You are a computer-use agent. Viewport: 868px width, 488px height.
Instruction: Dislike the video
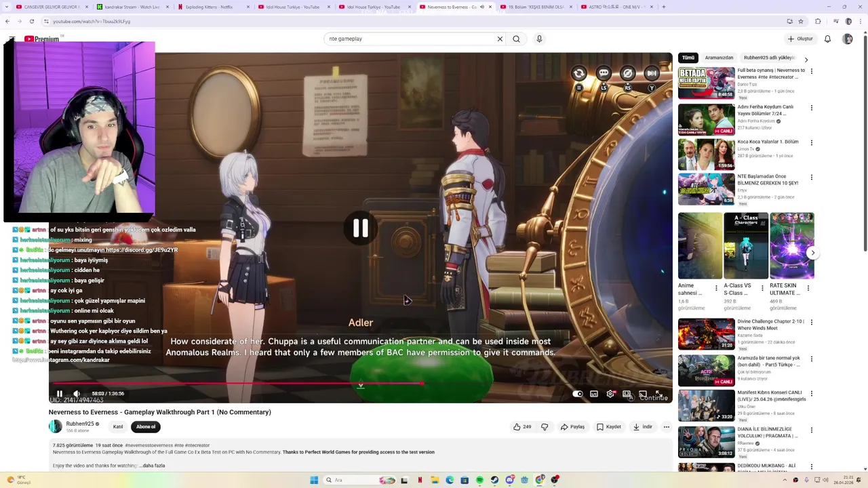pos(544,427)
